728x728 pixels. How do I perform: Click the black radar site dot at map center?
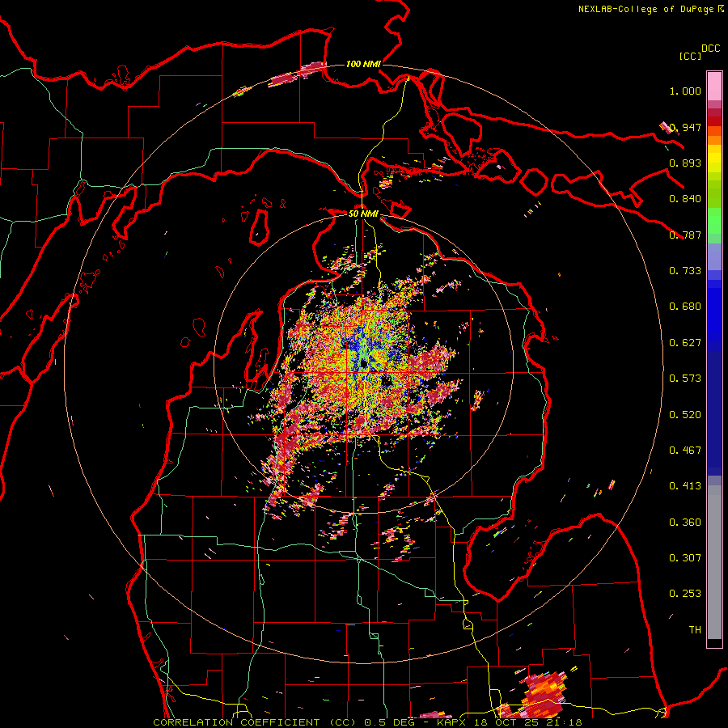click(x=363, y=363)
